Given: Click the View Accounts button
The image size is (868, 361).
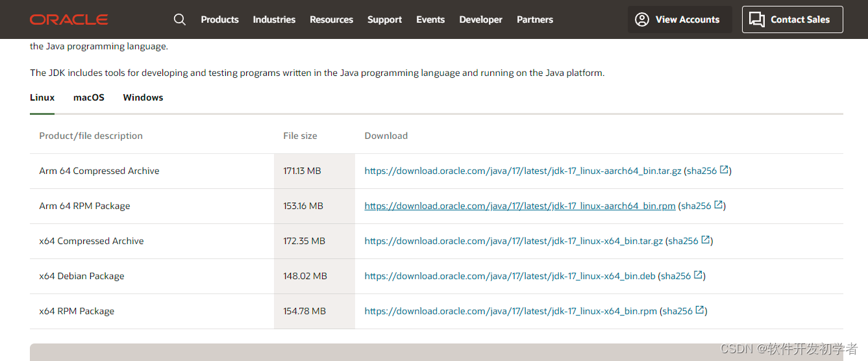Looking at the screenshot, I should click(x=680, y=19).
